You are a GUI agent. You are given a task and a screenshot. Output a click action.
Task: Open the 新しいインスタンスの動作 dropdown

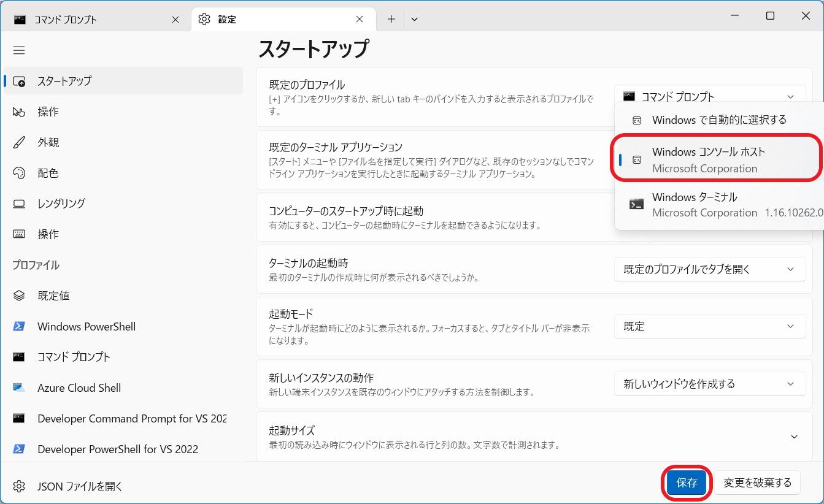tap(709, 384)
